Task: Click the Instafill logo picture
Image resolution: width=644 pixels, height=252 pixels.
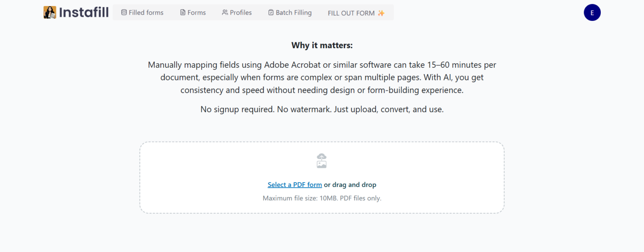Action: click(x=49, y=12)
